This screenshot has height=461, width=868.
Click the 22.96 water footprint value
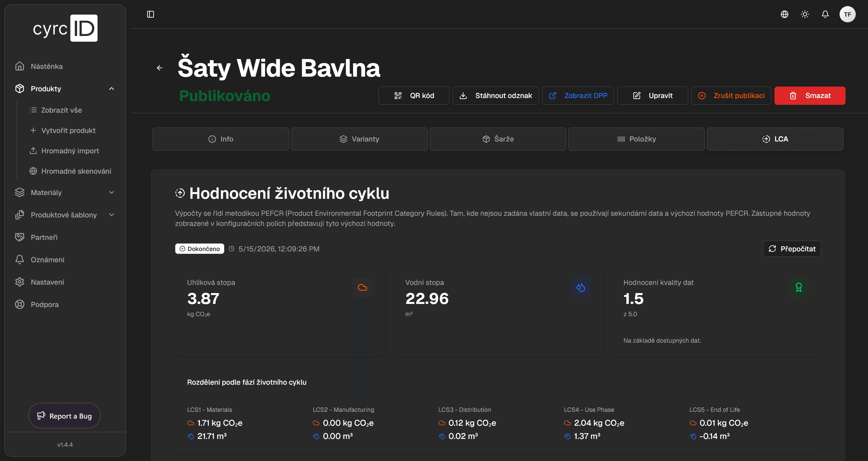point(427,299)
